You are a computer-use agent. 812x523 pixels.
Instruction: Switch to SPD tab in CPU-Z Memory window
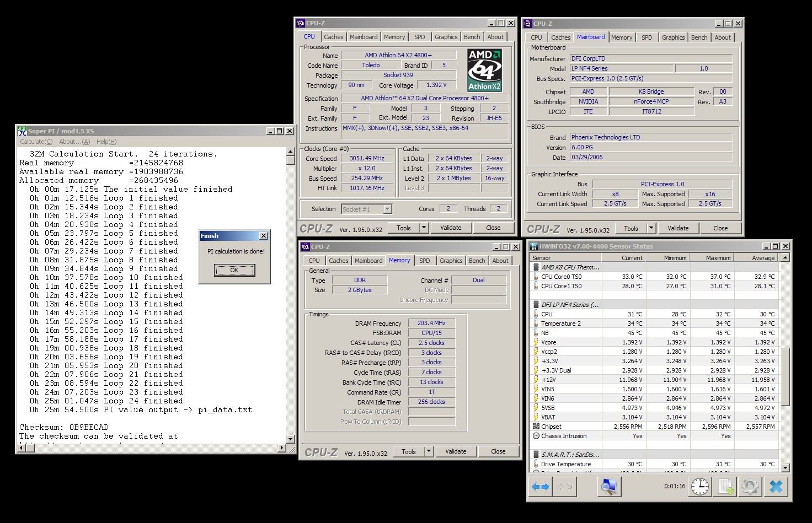pyautogui.click(x=424, y=261)
